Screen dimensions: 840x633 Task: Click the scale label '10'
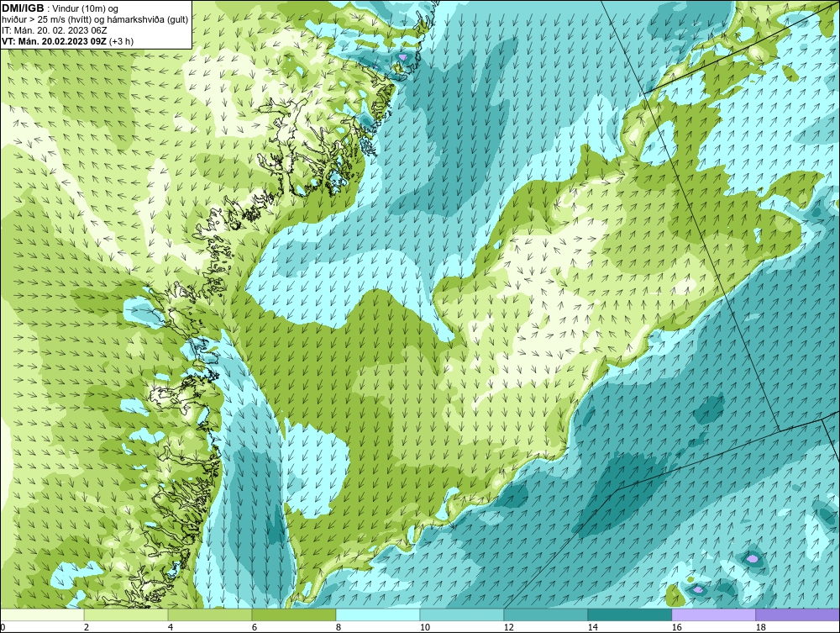pos(425,627)
